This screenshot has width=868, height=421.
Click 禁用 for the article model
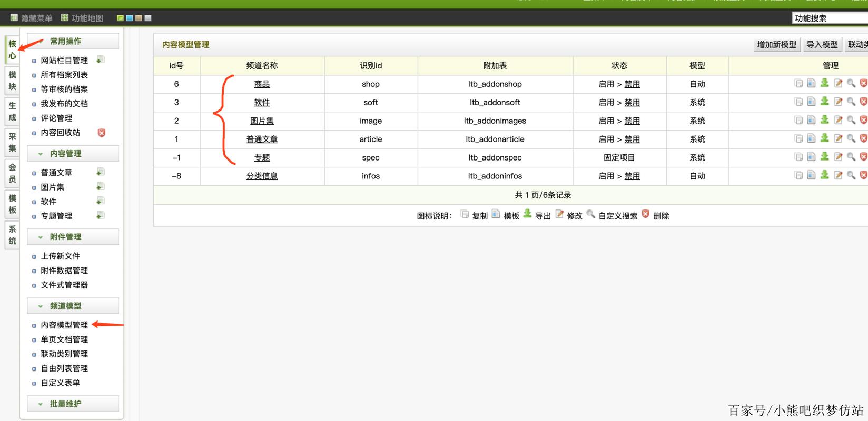632,139
